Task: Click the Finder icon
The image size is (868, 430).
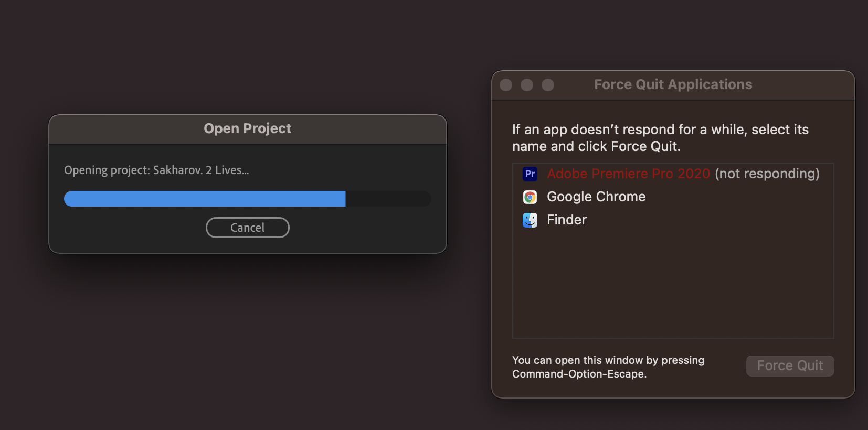Action: pos(531,220)
